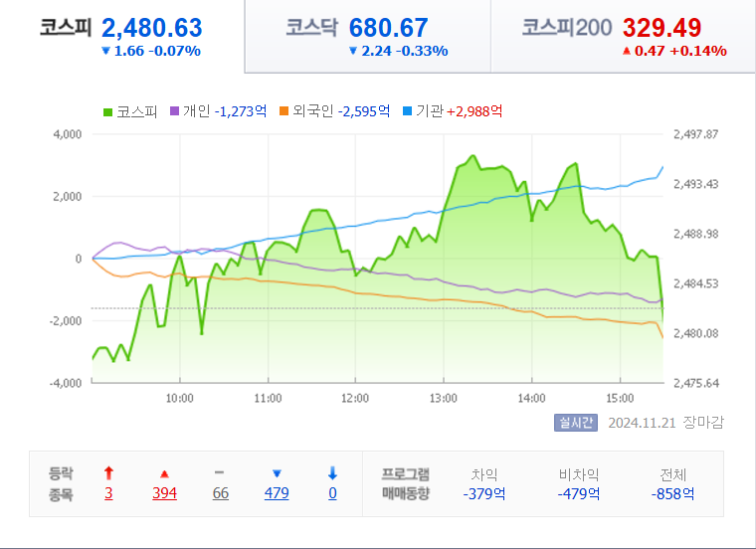Click the blue falling triangle icon
The width and height of the screenshot is (756, 549).
277,473
